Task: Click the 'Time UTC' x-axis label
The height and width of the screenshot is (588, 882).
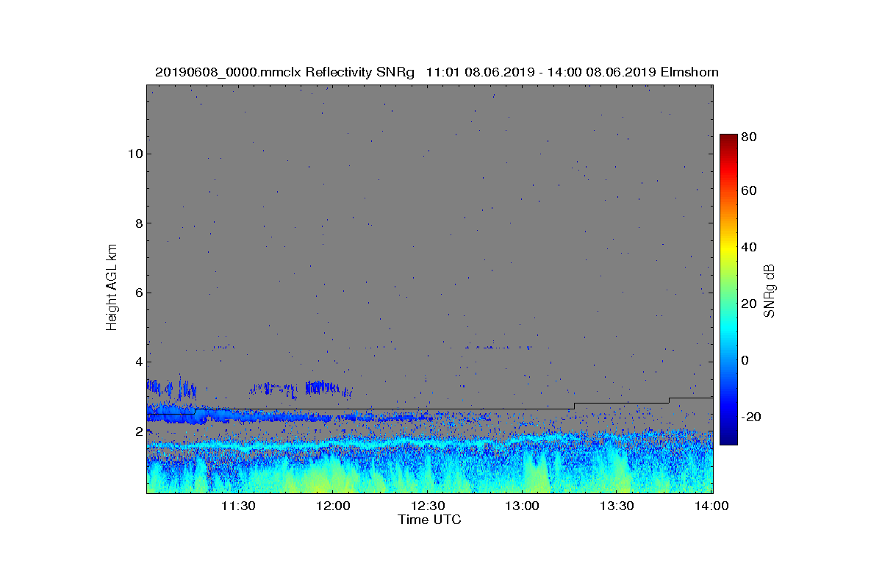Action: pos(430,520)
